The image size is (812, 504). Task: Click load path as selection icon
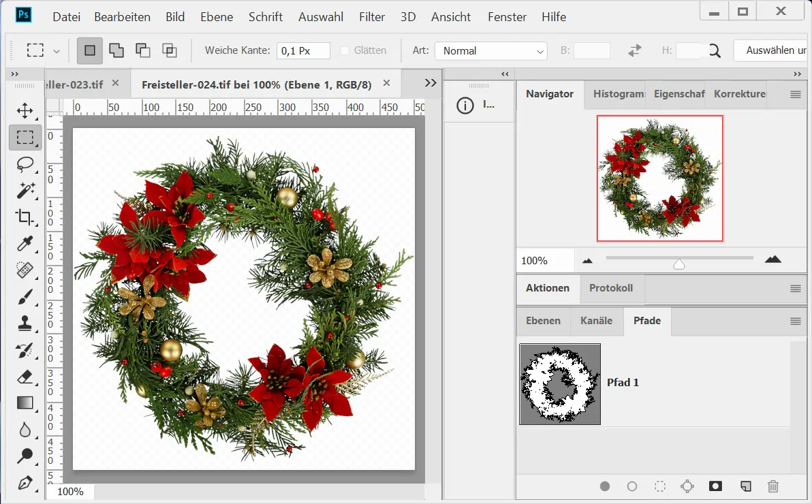pos(659,486)
